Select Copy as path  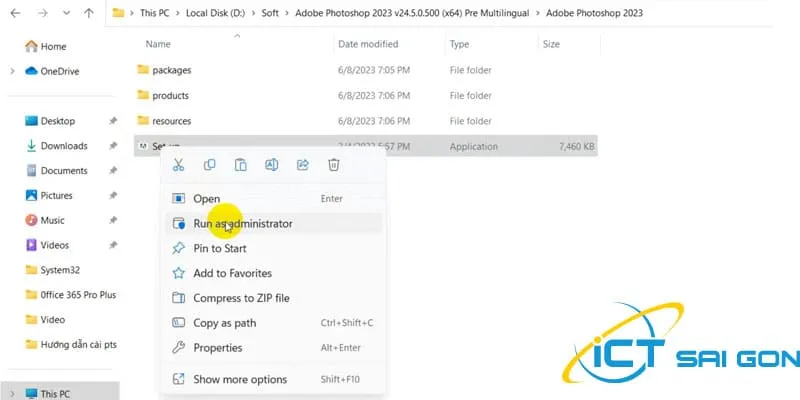click(273, 323)
